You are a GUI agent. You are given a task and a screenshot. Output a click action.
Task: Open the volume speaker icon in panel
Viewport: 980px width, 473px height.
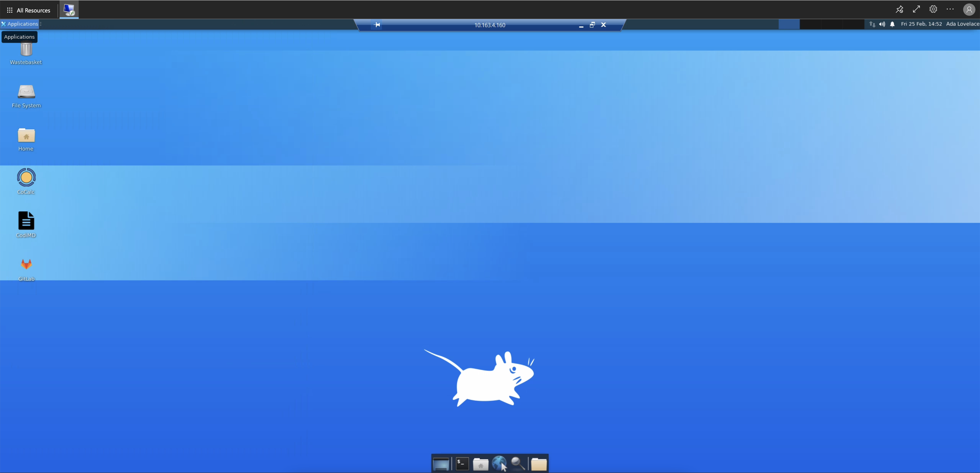pos(882,24)
